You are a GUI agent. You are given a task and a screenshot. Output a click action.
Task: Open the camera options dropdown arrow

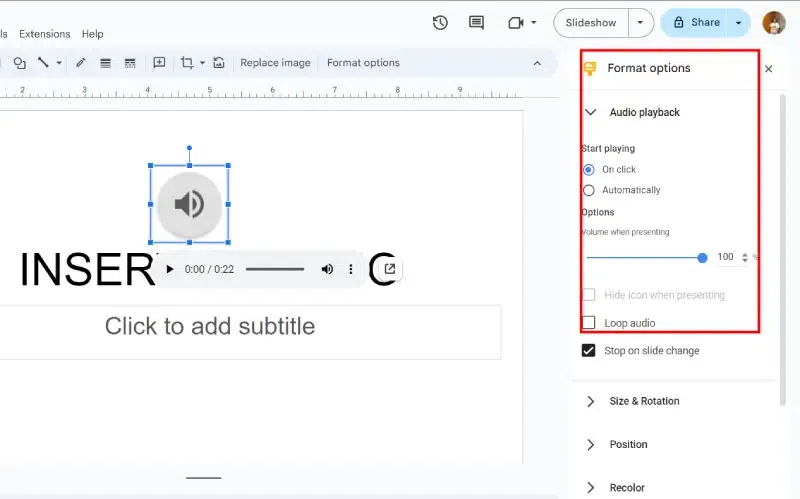coord(534,22)
